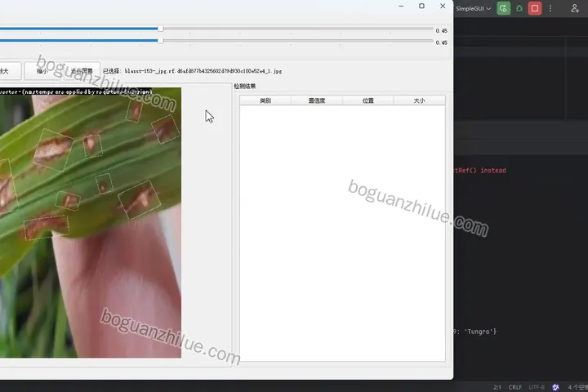Sort results by the 类别 column header
The width and height of the screenshot is (588, 392).
pos(265,100)
